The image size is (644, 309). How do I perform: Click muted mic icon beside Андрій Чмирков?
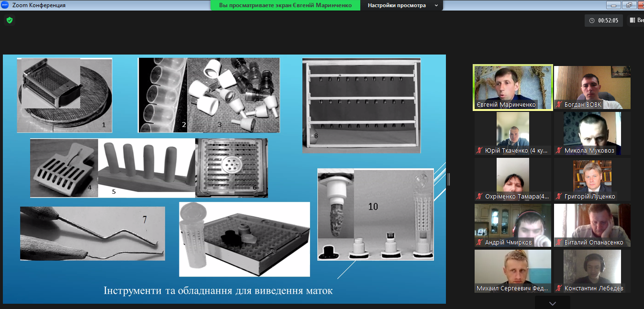coord(479,242)
